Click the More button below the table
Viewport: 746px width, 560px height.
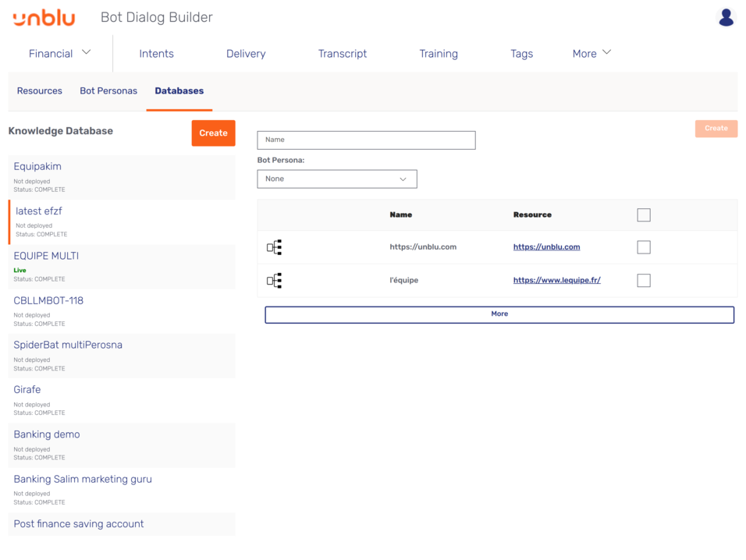click(499, 313)
